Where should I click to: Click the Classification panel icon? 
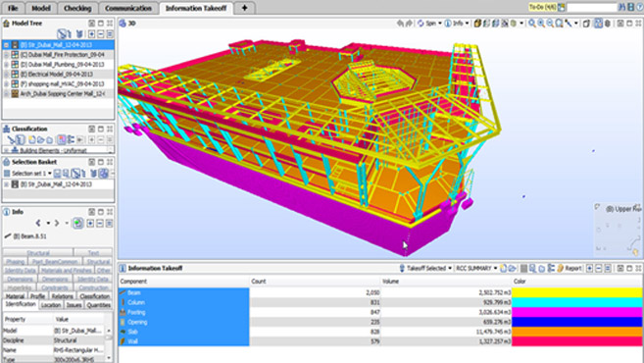coord(6,129)
